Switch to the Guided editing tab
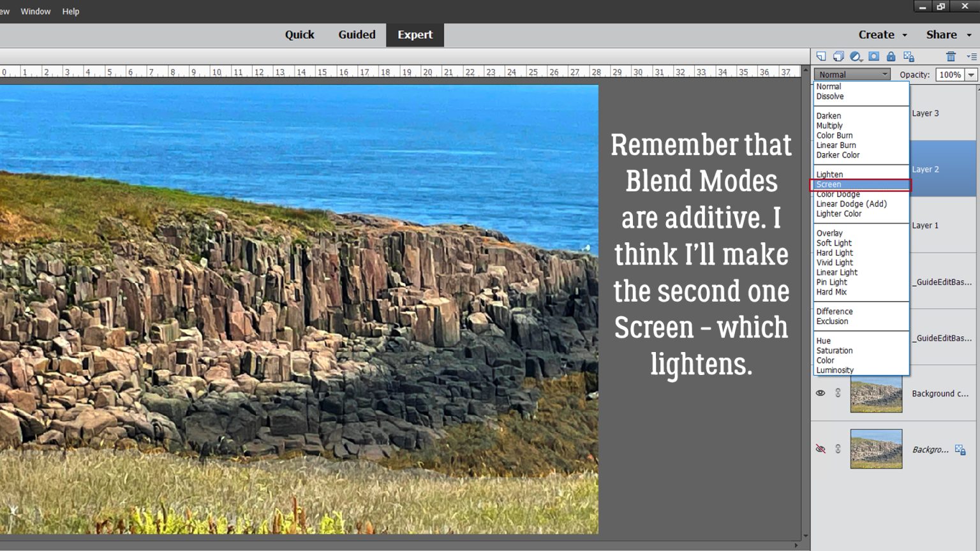Image resolution: width=980 pixels, height=551 pixels. tap(356, 35)
